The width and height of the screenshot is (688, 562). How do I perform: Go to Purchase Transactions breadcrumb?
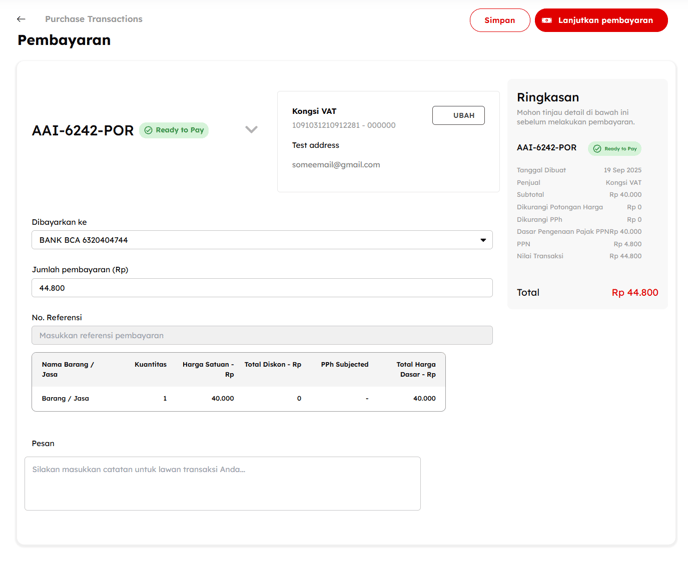pos(93,19)
